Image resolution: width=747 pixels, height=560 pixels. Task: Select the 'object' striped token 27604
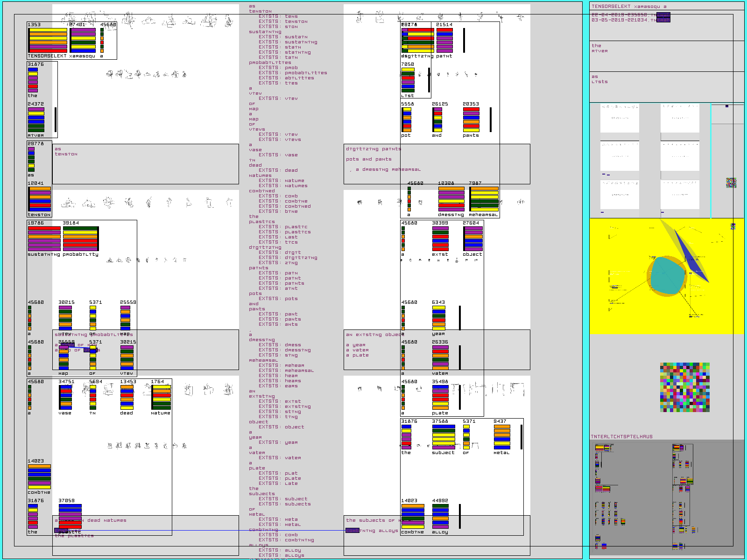coord(473,239)
